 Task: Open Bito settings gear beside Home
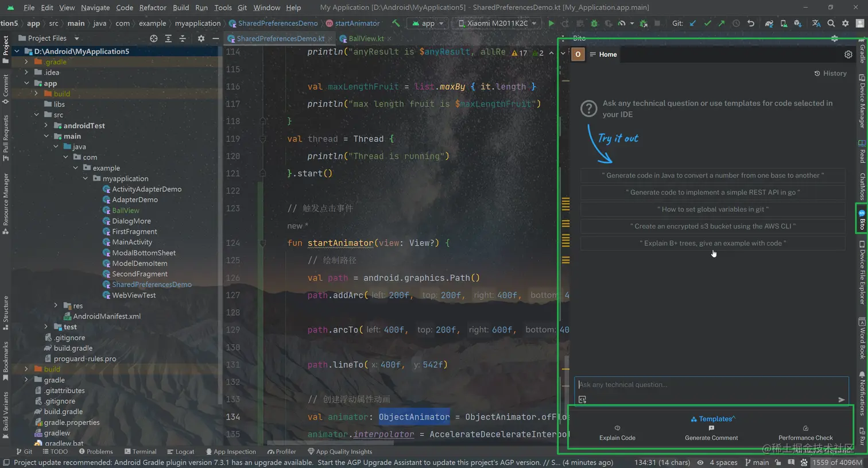tap(848, 55)
